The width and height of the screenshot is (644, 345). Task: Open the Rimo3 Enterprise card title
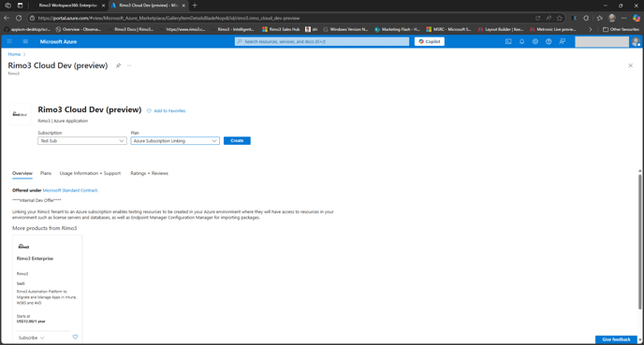coord(35,258)
